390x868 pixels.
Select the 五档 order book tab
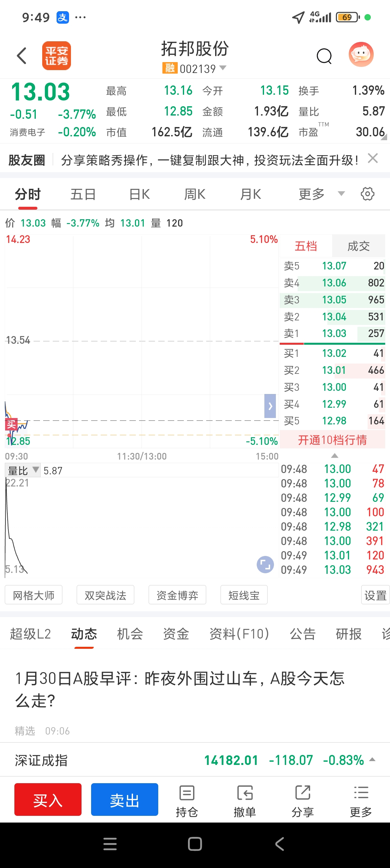coord(306,246)
